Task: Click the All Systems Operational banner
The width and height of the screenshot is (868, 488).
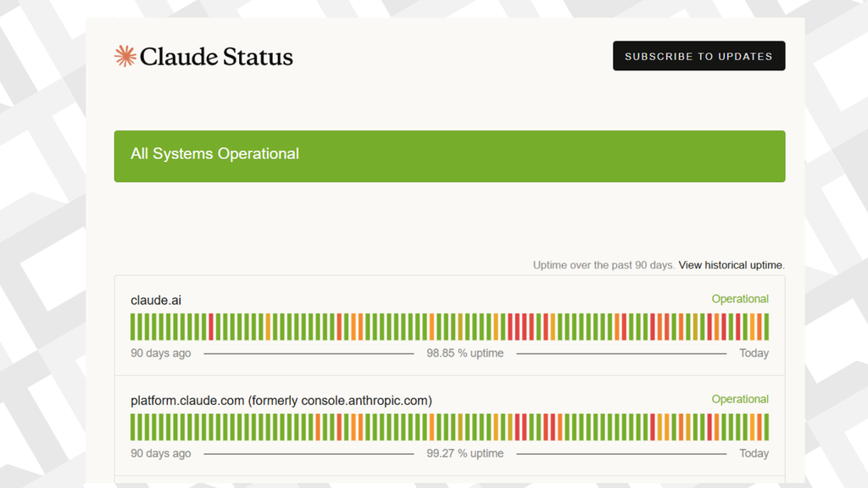Action: 449,156
